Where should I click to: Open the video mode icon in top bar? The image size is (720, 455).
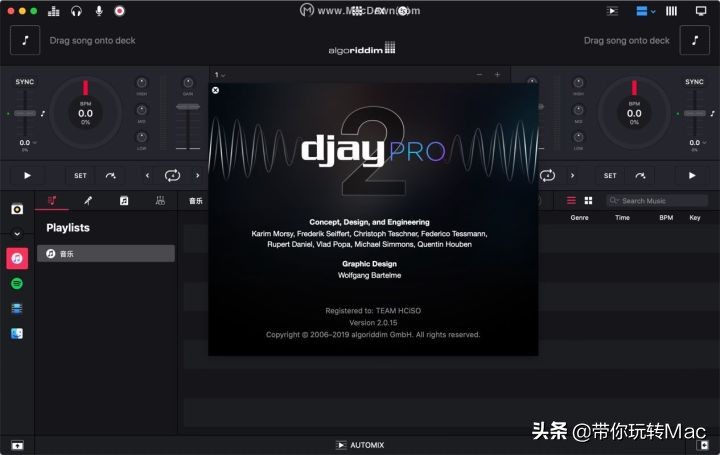[612, 11]
